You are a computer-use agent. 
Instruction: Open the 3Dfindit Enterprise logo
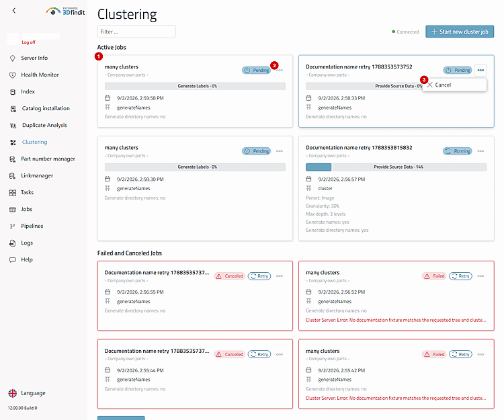[x=66, y=11]
